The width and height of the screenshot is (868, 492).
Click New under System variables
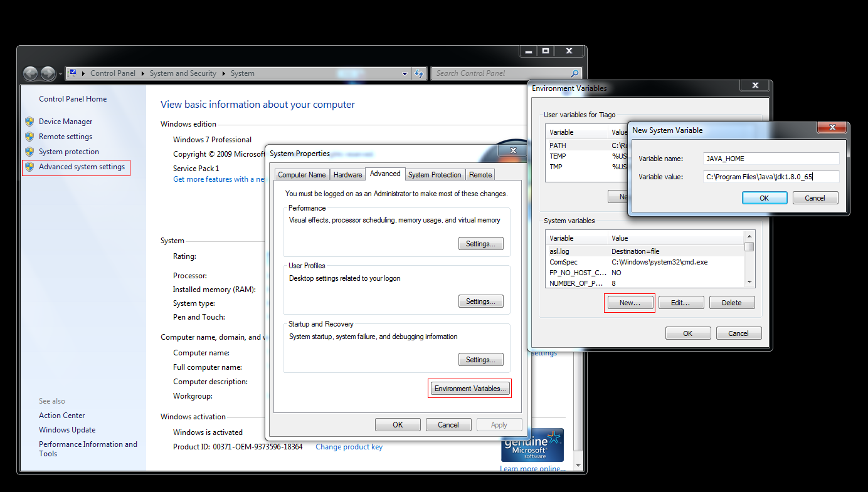coord(630,303)
